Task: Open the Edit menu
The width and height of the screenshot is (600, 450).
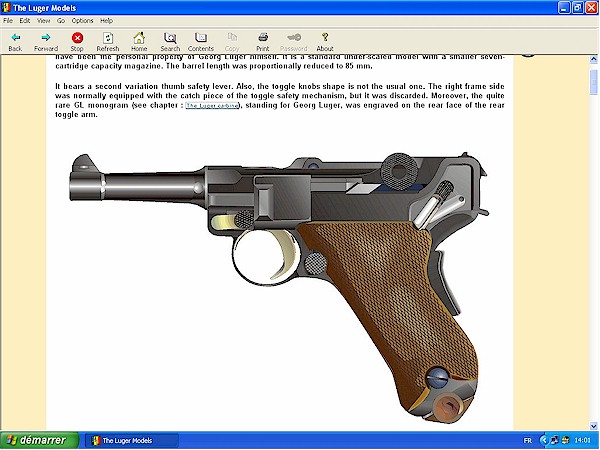Action: 25,21
